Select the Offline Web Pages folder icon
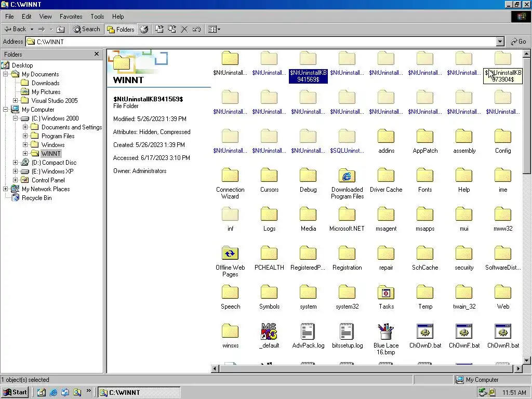The height and width of the screenshot is (399, 532). 230,254
